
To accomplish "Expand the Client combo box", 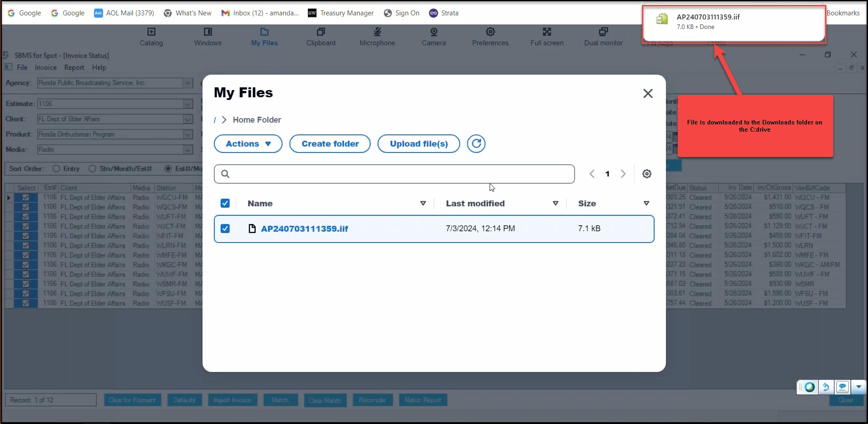I will click(x=188, y=119).
